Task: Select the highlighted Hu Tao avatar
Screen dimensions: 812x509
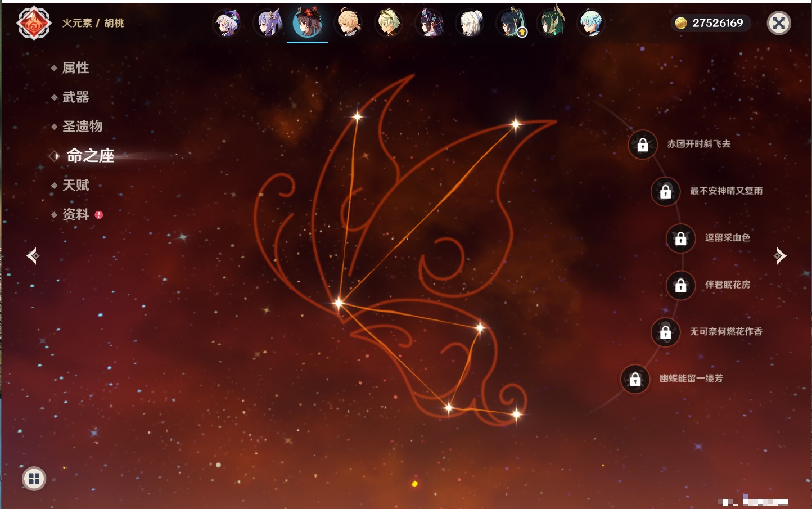Action: tap(308, 22)
